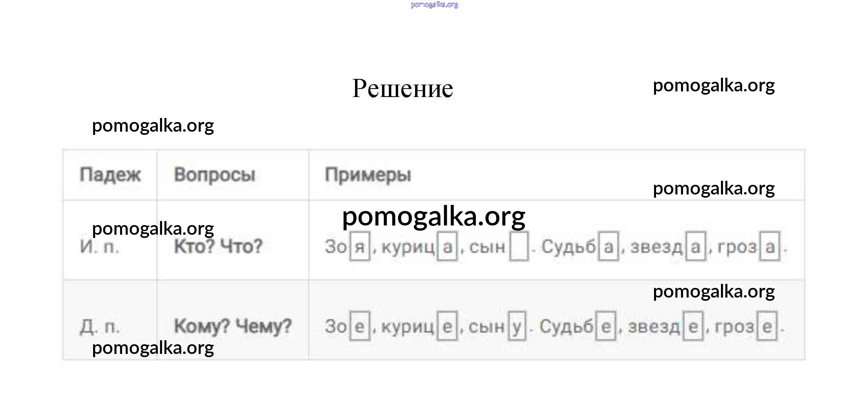
Task: Click the boxed ending а in Судьба
Action: click(608, 246)
